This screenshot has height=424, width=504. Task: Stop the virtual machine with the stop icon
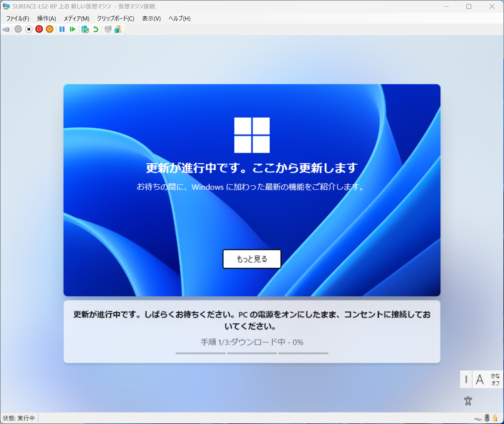coord(28,29)
